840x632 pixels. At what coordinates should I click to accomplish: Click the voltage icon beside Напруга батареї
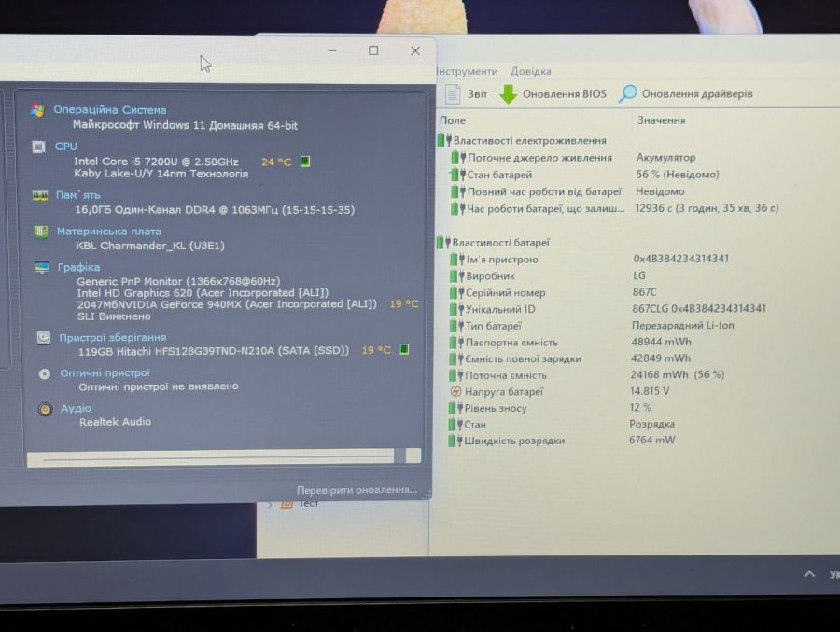[455, 391]
